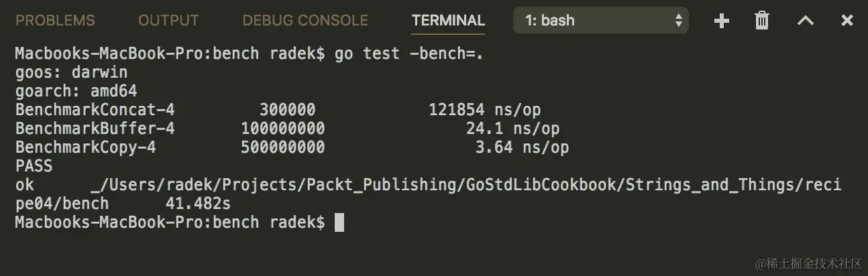Click the 'goarch: amd64' output line
Image resolution: width=868 pixels, height=276 pixels.
(x=76, y=91)
